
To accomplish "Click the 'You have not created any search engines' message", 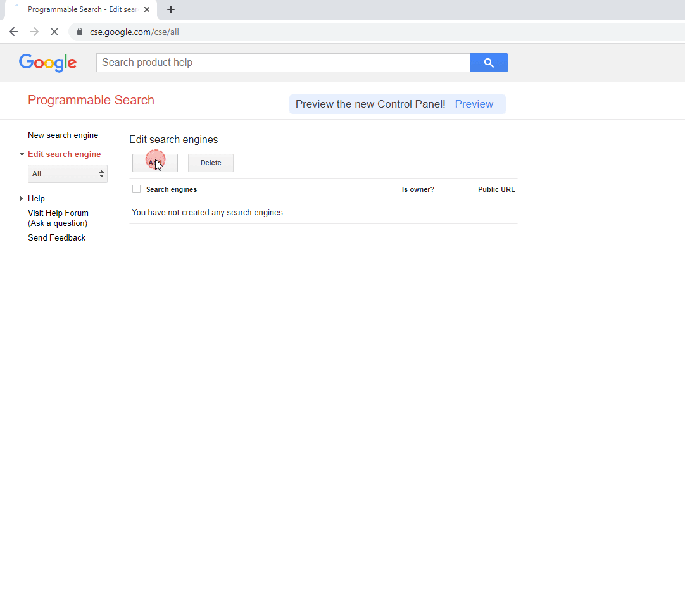I will tap(208, 212).
